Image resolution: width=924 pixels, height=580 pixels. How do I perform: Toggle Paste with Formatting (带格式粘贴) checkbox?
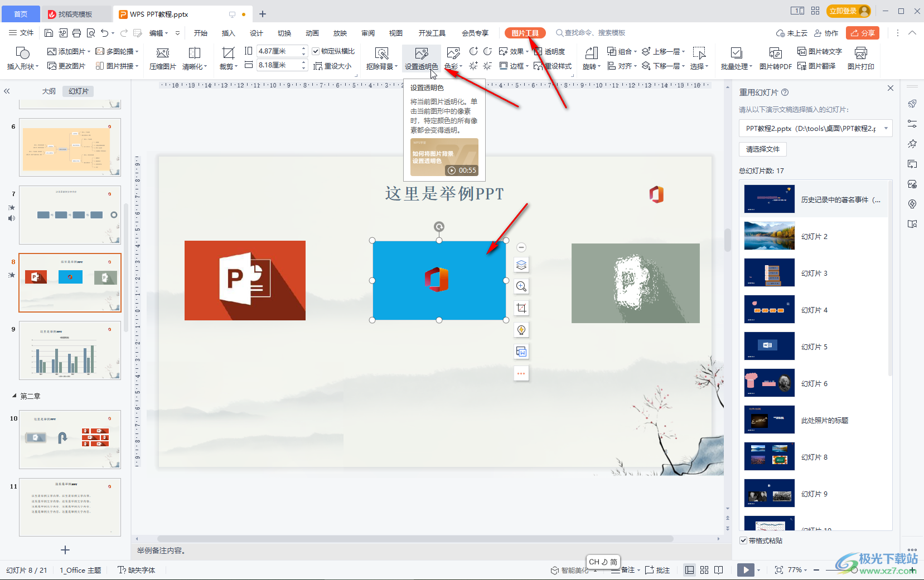click(x=743, y=540)
